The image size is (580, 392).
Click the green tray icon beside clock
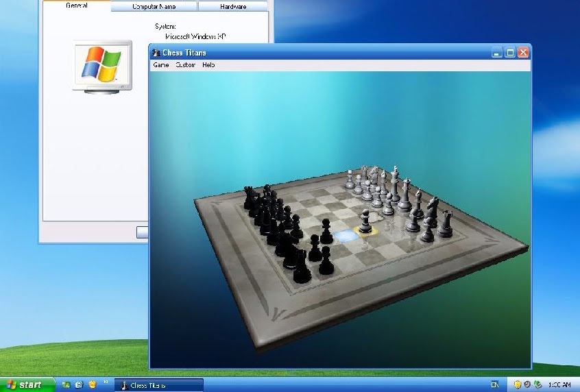tap(537, 384)
